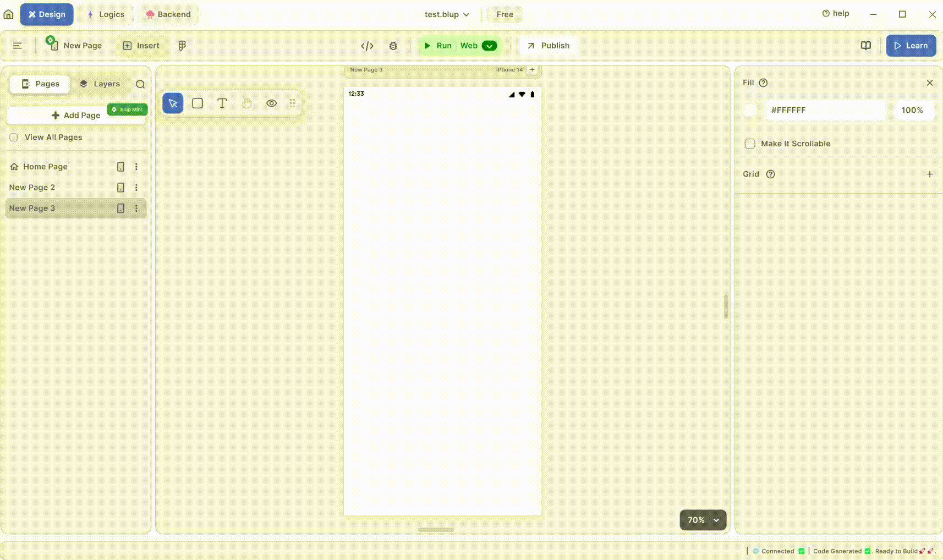Open the Figma import icon

point(182,46)
